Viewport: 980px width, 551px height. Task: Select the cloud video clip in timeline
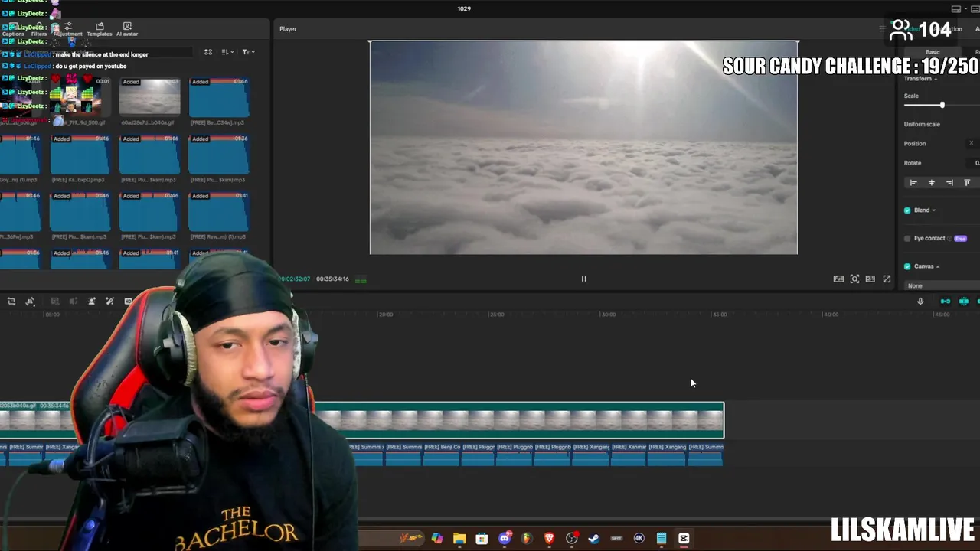(521, 420)
